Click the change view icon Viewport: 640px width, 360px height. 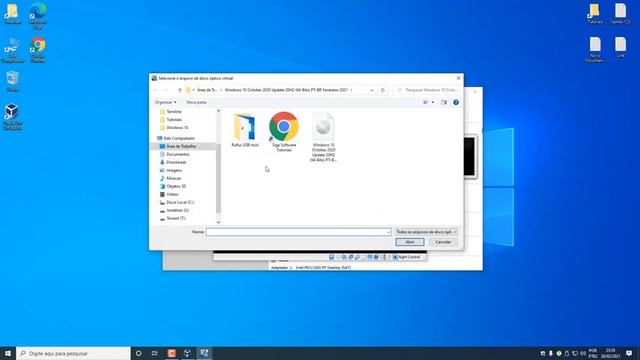tap(426, 102)
